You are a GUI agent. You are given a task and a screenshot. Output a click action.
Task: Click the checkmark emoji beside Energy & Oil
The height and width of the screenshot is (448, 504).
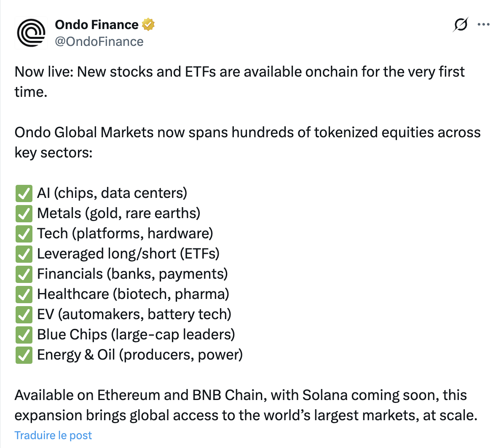(x=24, y=355)
